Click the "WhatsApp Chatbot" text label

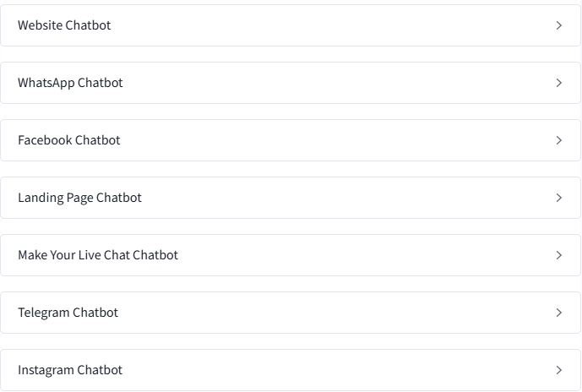(x=70, y=83)
